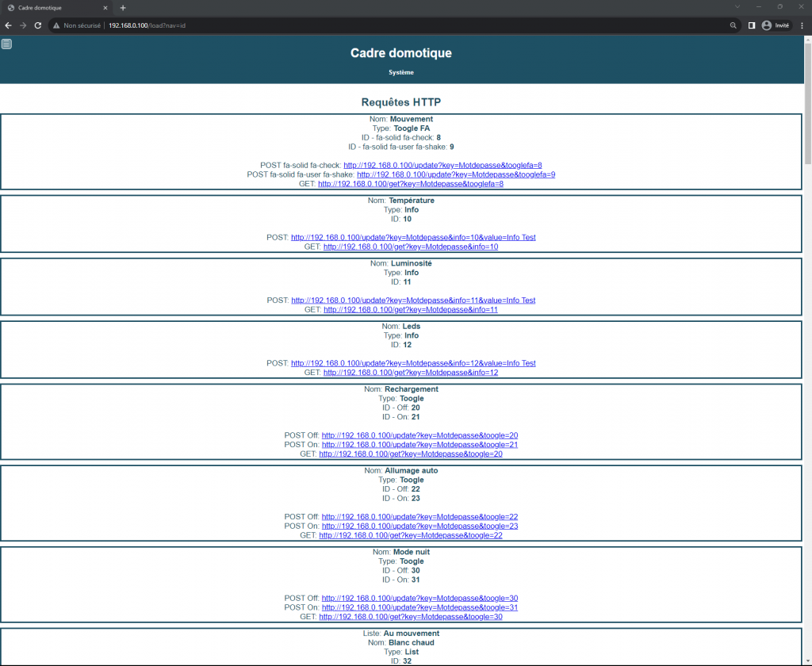This screenshot has width=812, height=666.
Task: Click the address bar URL field
Action: point(396,25)
